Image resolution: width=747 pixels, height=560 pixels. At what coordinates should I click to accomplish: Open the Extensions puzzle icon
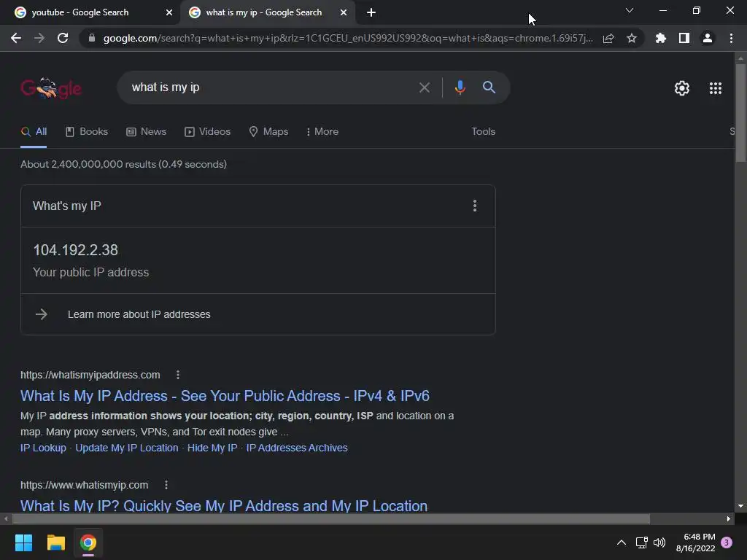pyautogui.click(x=661, y=38)
